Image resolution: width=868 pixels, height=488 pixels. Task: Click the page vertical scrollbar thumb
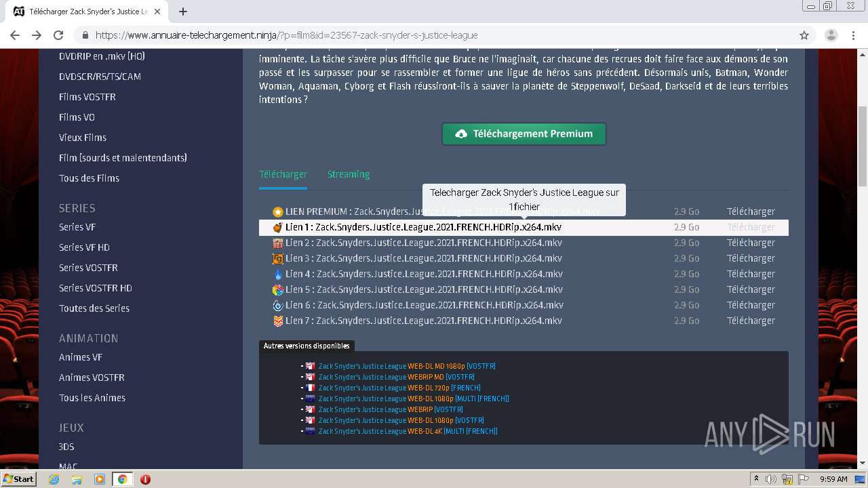pos(863,146)
